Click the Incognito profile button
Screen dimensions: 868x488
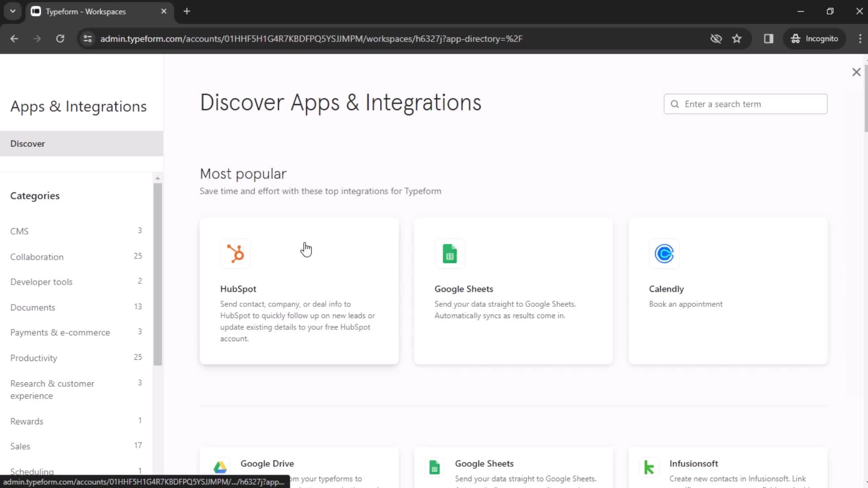pos(815,39)
